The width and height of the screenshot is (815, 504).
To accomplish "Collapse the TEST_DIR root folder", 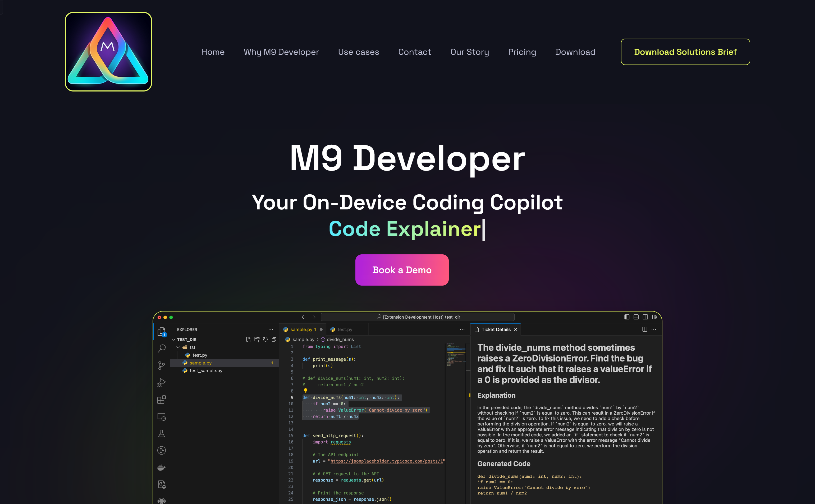I will point(173,339).
